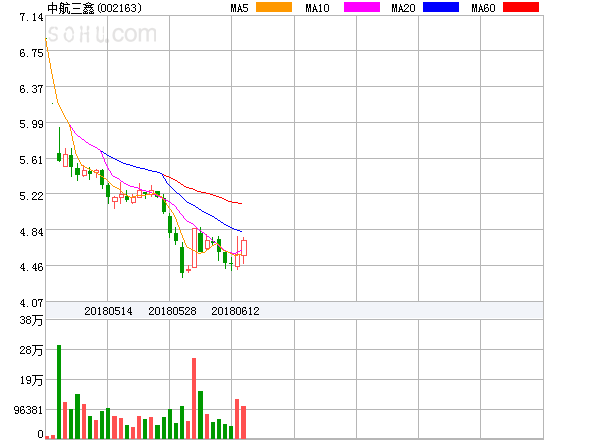This screenshot has width=600, height=440.
Task: Click the MA5 legend label
Action: pos(239,8)
